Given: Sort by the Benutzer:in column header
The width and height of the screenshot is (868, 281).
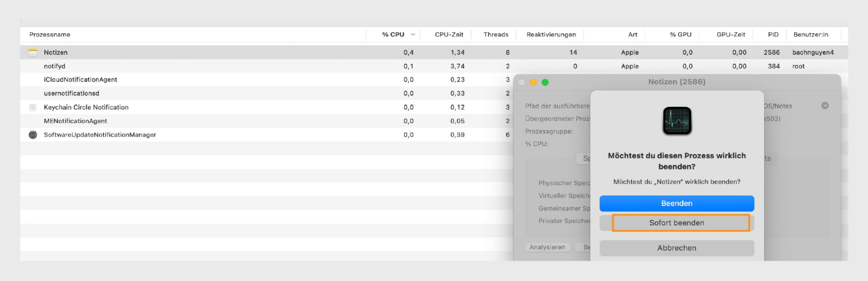Looking at the screenshot, I should click(x=811, y=34).
